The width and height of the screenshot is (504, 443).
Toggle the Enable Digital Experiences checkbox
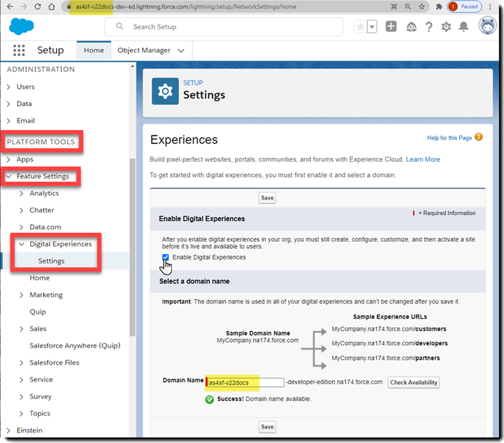(x=166, y=258)
